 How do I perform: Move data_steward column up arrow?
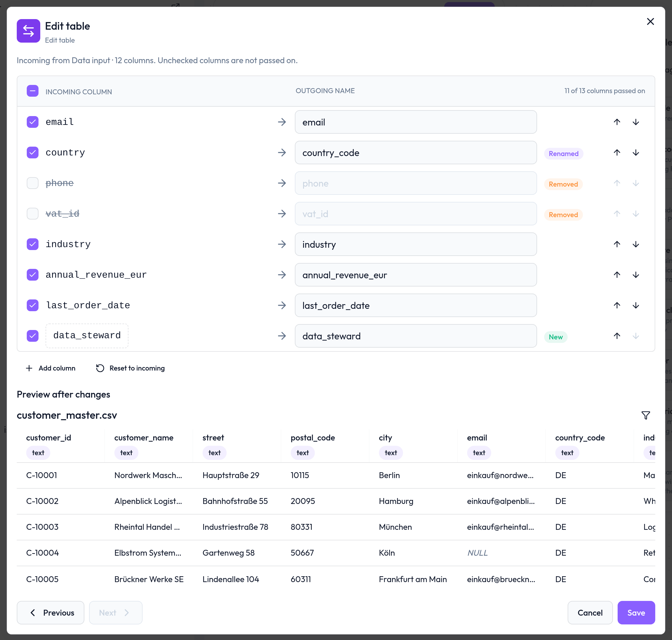pos(617,336)
